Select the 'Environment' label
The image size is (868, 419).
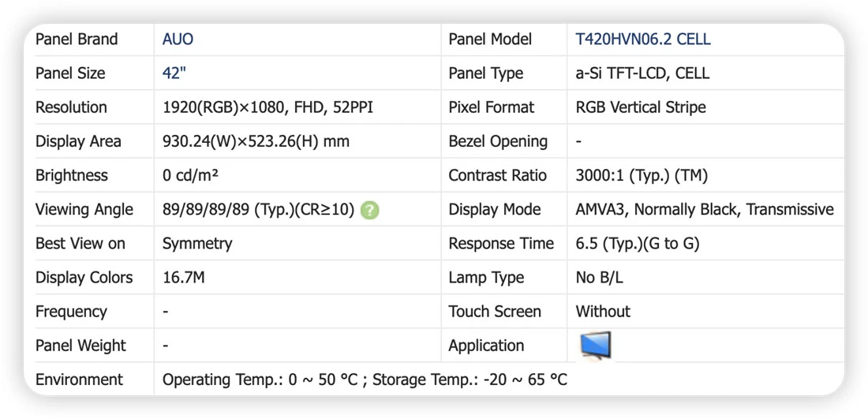79,380
